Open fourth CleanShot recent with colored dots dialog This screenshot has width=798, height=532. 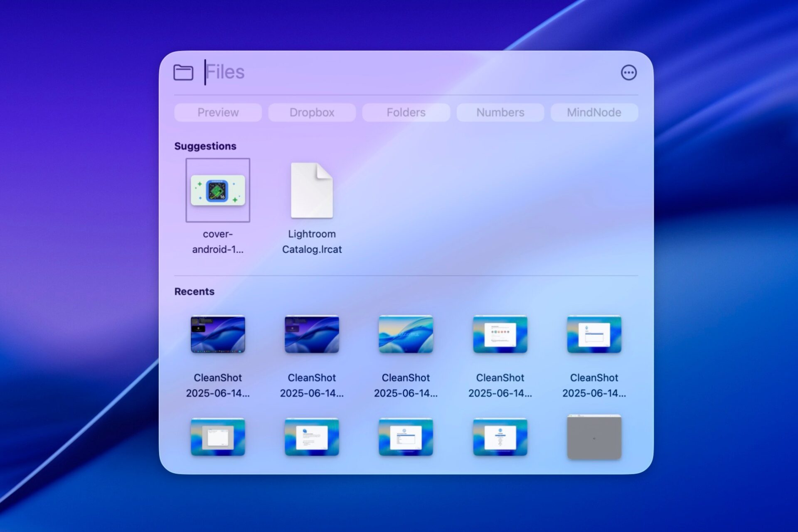[x=500, y=334]
